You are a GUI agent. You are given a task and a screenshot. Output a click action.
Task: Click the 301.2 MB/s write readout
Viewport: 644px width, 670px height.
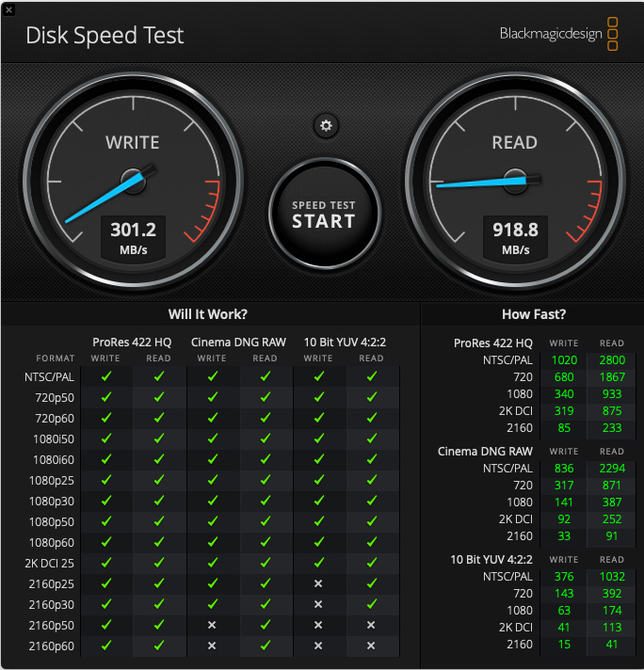pos(134,238)
